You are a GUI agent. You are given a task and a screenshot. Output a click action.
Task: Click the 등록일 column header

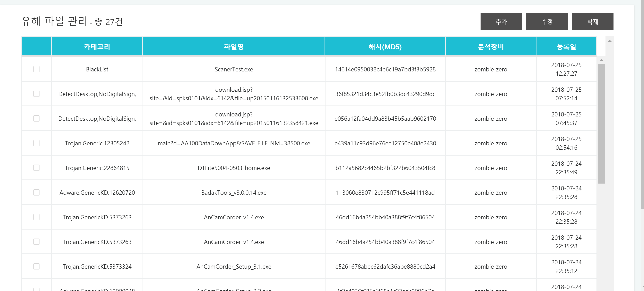click(566, 47)
